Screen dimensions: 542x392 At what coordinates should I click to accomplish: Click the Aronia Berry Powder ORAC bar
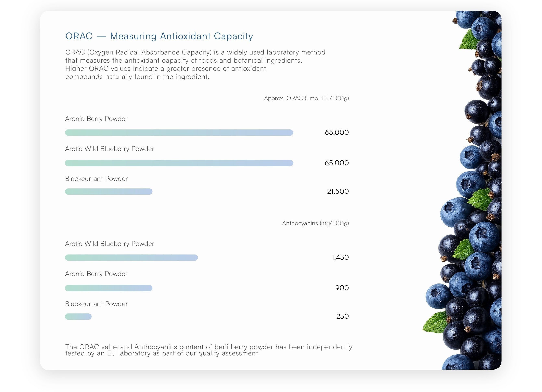pos(179,133)
